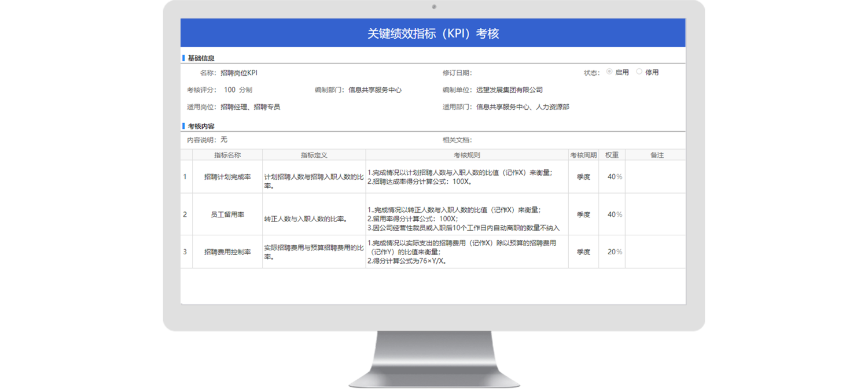Select the 招聘计划完成率 indicator cell
The image size is (868, 389).
click(x=227, y=177)
